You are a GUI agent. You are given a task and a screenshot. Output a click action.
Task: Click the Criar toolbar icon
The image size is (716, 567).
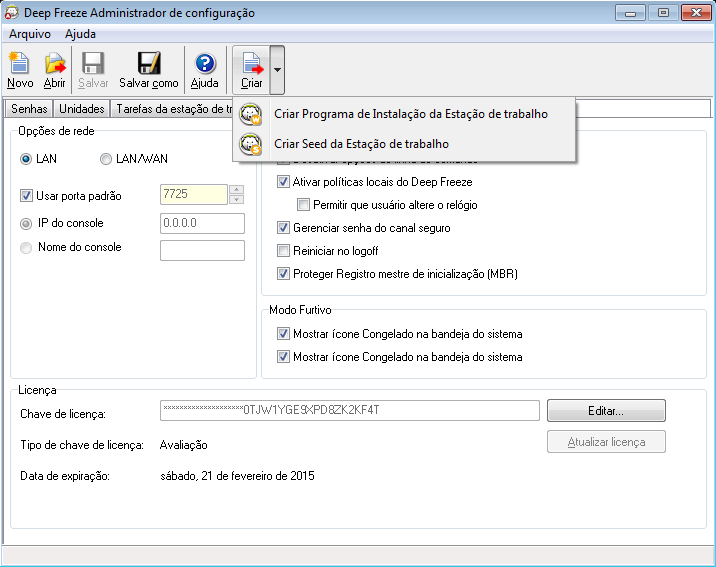[253, 63]
